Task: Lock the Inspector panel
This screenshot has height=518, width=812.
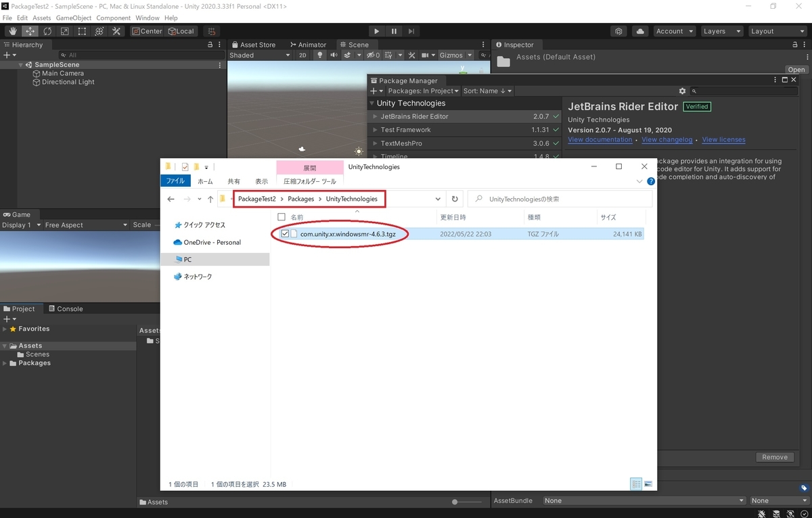Action: click(796, 45)
